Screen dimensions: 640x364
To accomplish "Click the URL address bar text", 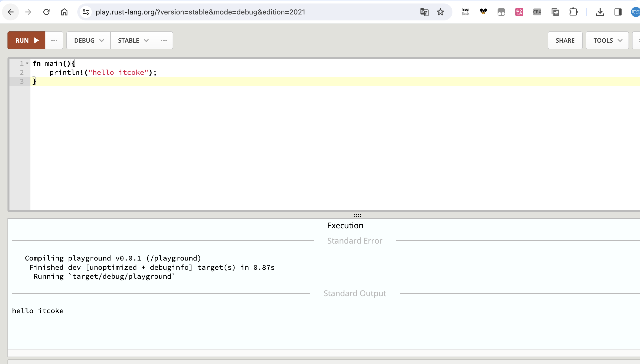I will click(x=200, y=12).
